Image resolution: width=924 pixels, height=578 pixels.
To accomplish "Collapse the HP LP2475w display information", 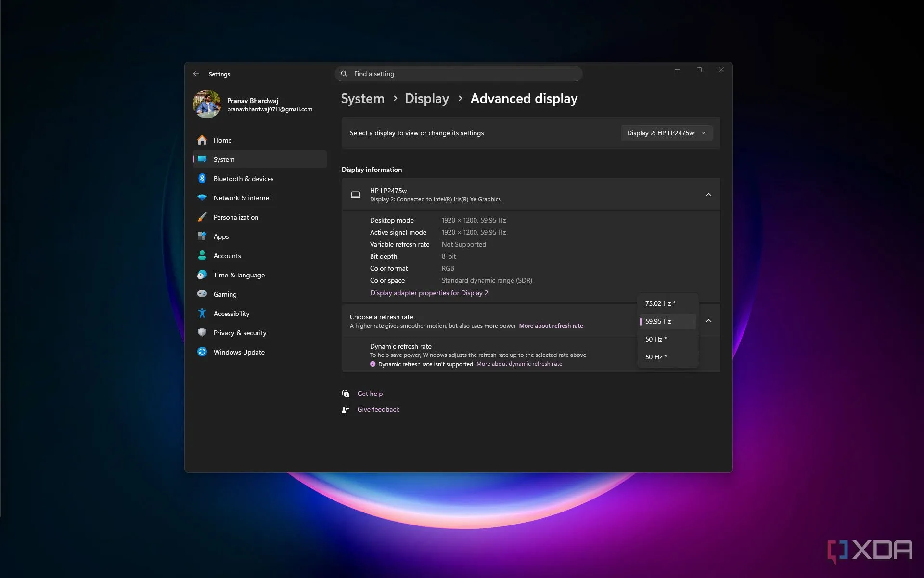I will tap(708, 195).
